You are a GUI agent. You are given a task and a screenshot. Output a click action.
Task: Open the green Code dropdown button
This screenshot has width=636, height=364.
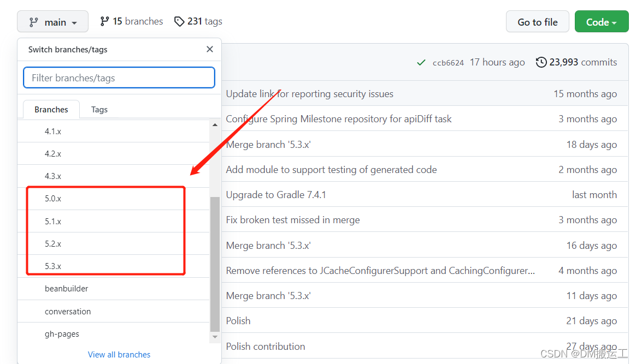(602, 22)
